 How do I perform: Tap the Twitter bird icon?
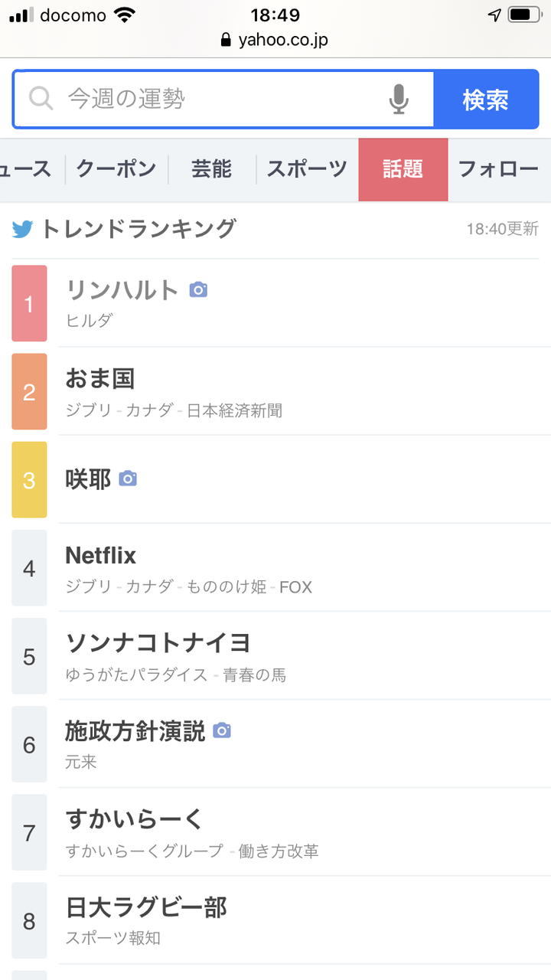click(x=23, y=229)
